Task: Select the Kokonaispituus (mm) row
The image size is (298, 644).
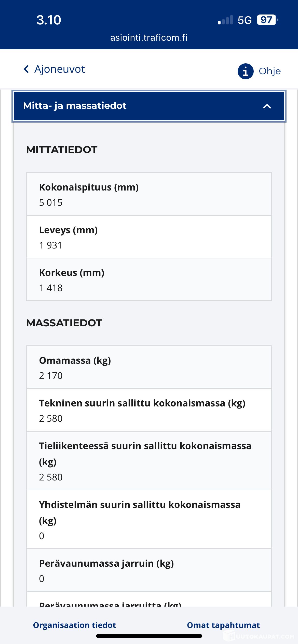Action: tap(149, 194)
